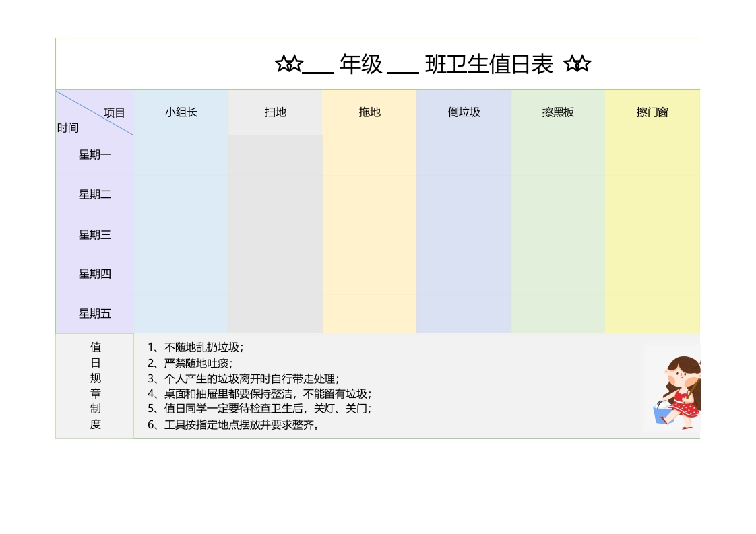
Task: Click the blue 小组长 cell for 星期二
Action: (181, 195)
